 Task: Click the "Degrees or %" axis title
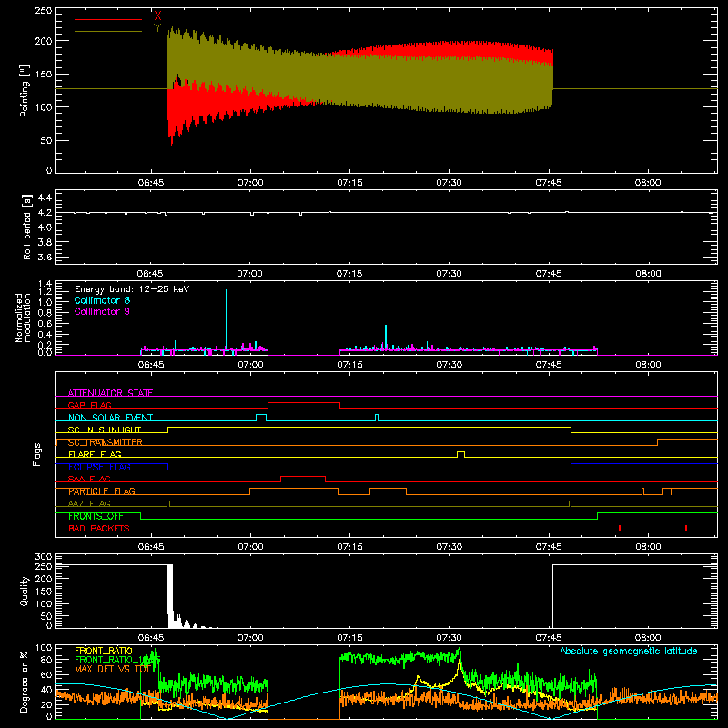coord(25,682)
